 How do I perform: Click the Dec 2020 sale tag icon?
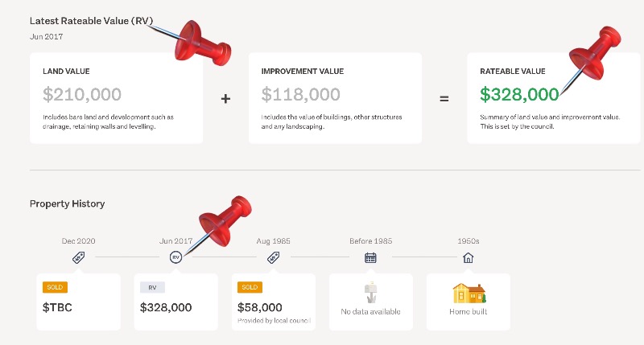(78, 257)
